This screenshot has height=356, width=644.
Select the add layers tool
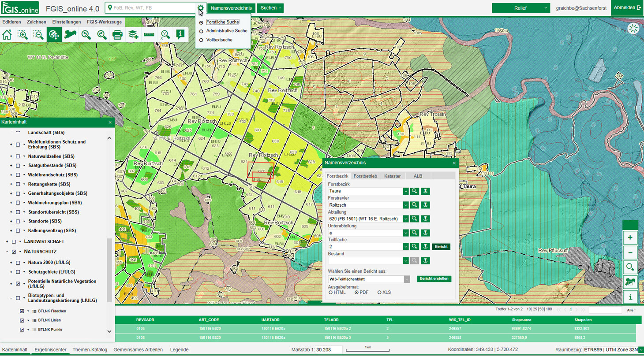[x=133, y=34]
